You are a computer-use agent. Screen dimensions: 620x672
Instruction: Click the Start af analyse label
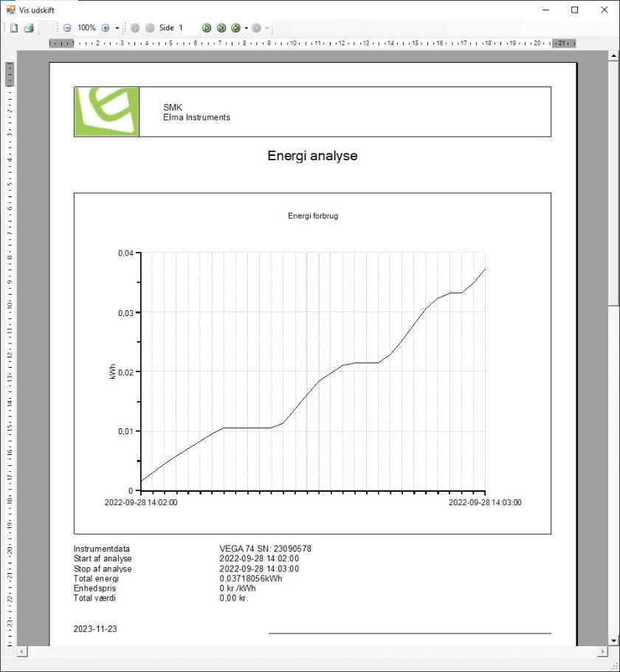point(103,558)
